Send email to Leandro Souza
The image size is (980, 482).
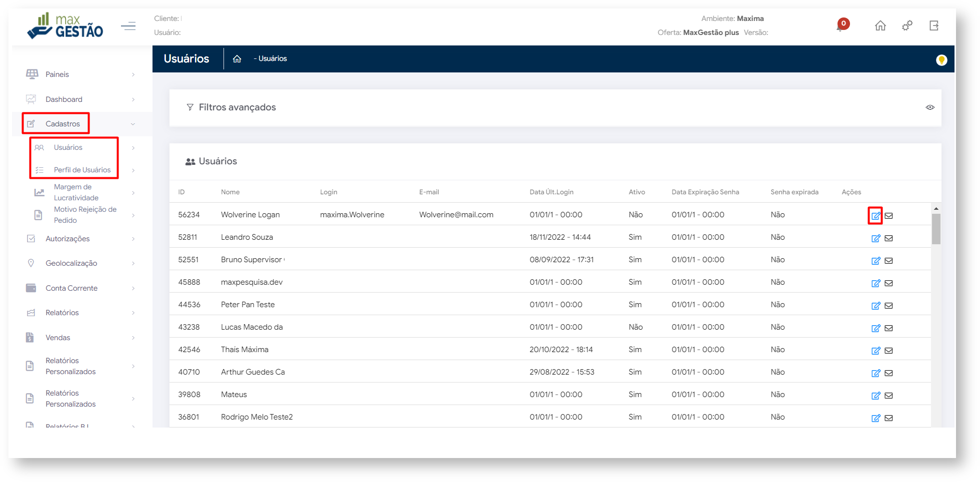(888, 238)
